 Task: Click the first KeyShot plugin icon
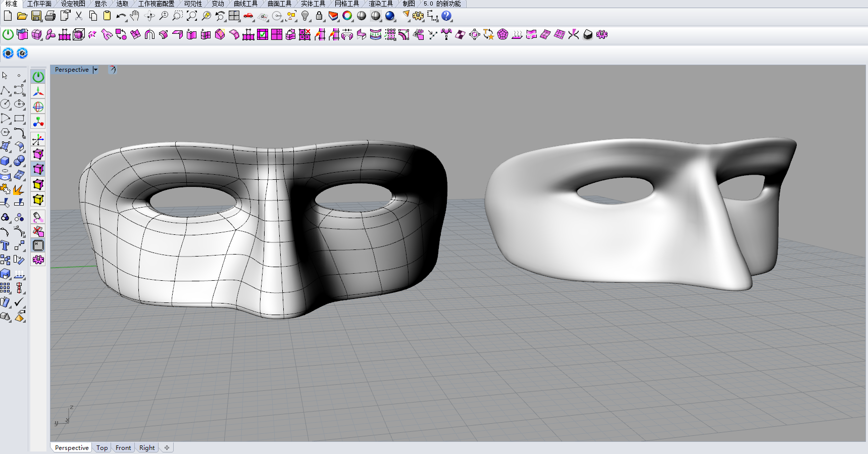click(x=8, y=53)
